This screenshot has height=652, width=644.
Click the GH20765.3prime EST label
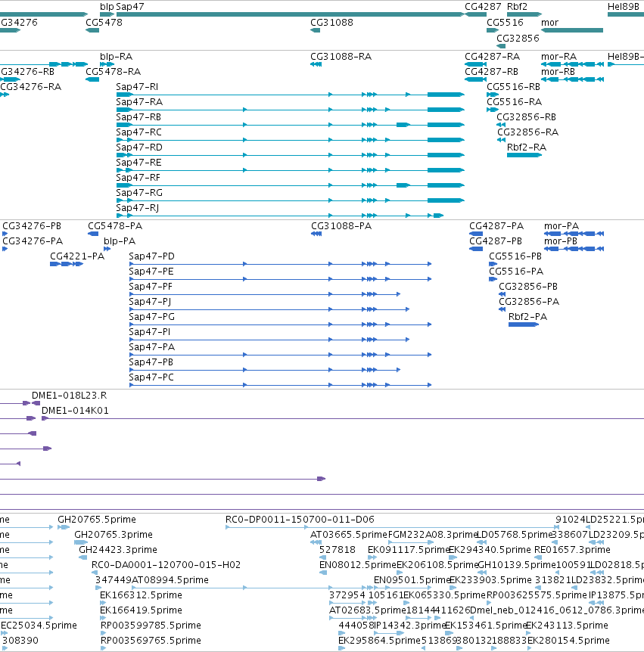click(114, 534)
